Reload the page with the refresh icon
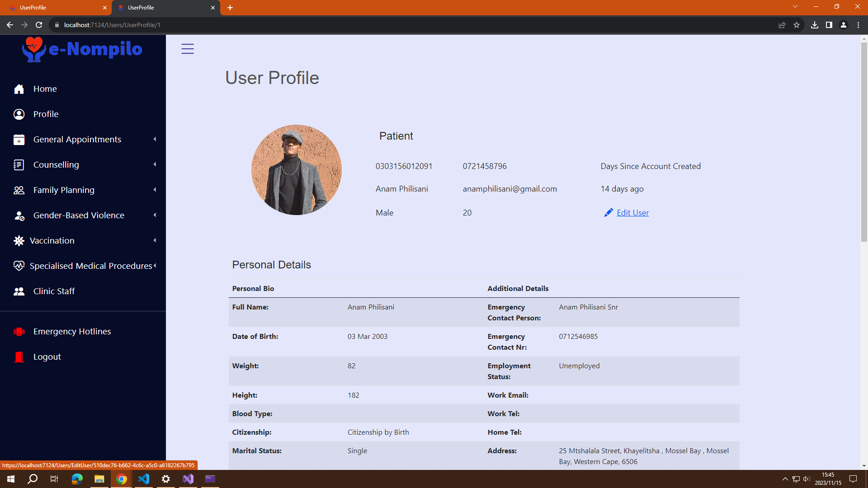The width and height of the screenshot is (868, 488). pyautogui.click(x=39, y=25)
